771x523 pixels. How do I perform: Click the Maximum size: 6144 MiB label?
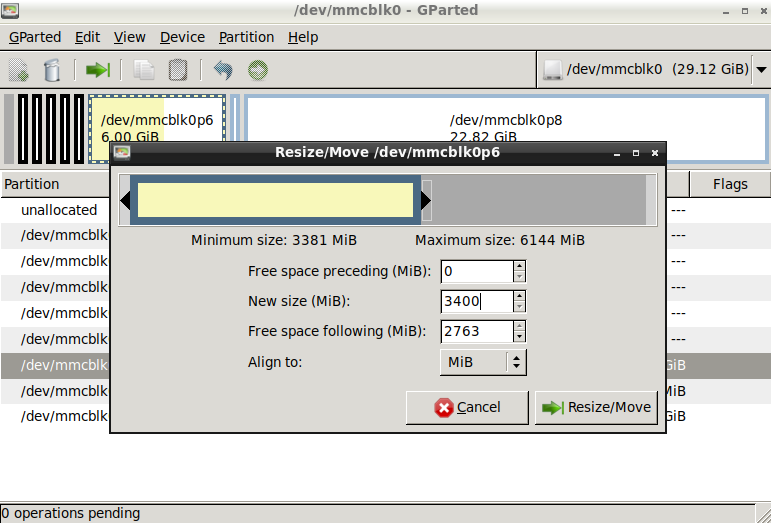coord(500,240)
